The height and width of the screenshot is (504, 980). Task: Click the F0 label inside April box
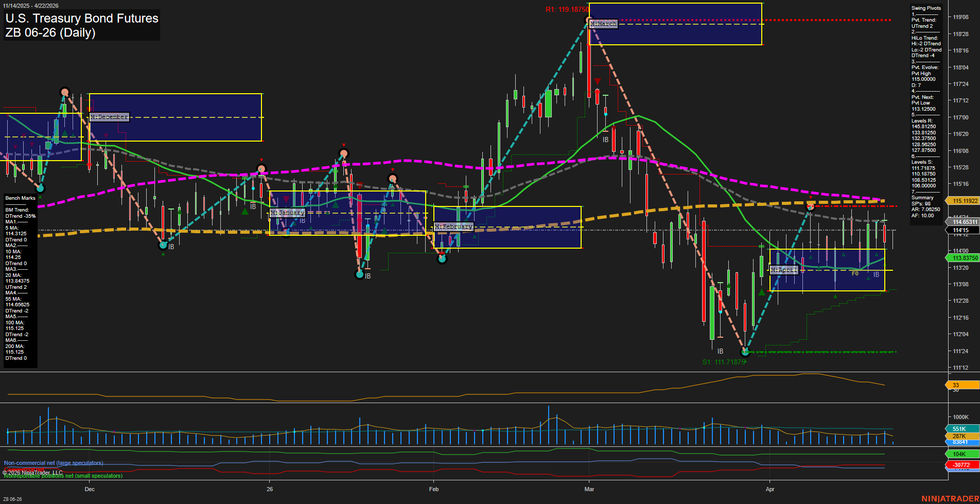pyautogui.click(x=855, y=274)
